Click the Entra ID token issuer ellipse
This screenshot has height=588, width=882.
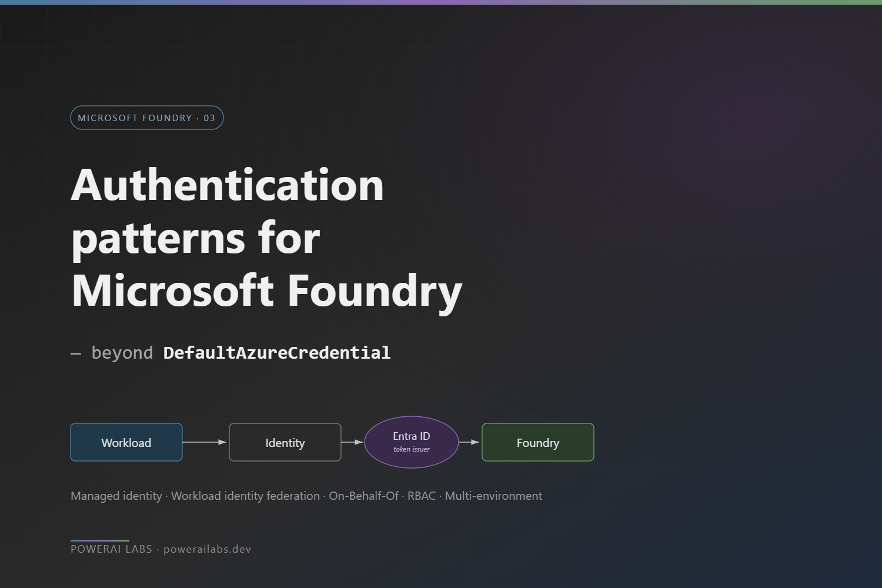tap(412, 442)
